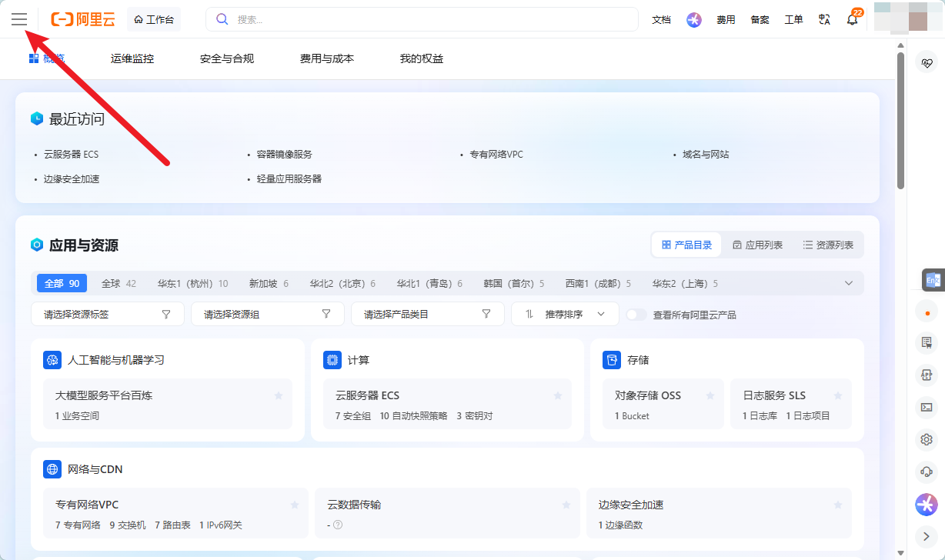Viewport: 945px width, 560px height.
Task: Open notifications bell with 22 badge
Action: (853, 19)
